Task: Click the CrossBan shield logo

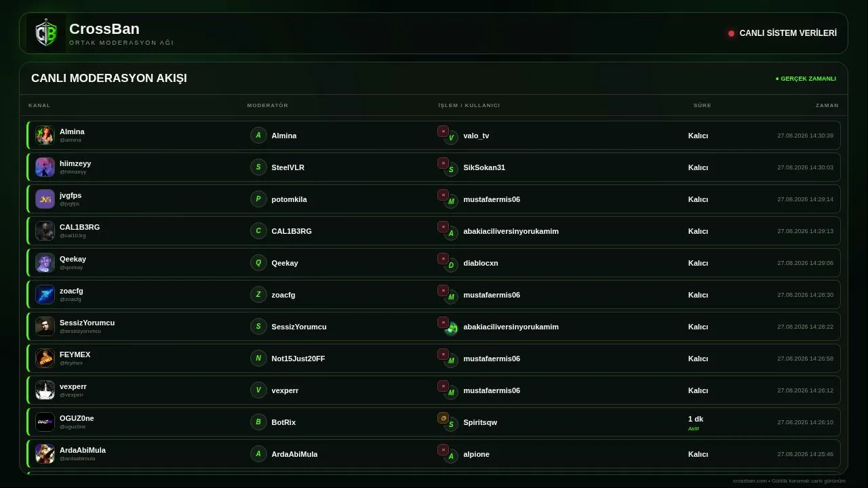Action: tap(46, 33)
